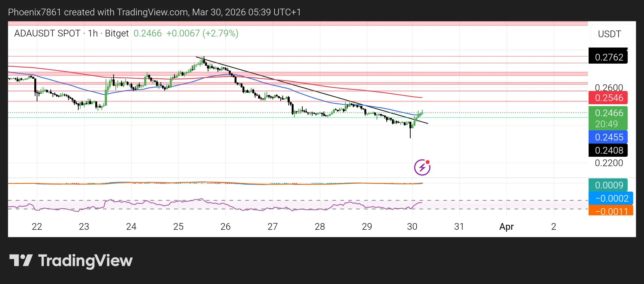Image resolution: width=644 pixels, height=284 pixels.
Task: Click the 30 date on time axis
Action: (x=412, y=226)
